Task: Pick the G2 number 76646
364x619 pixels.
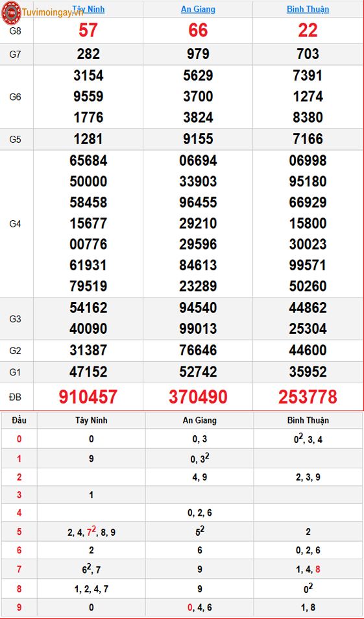Action: click(198, 350)
